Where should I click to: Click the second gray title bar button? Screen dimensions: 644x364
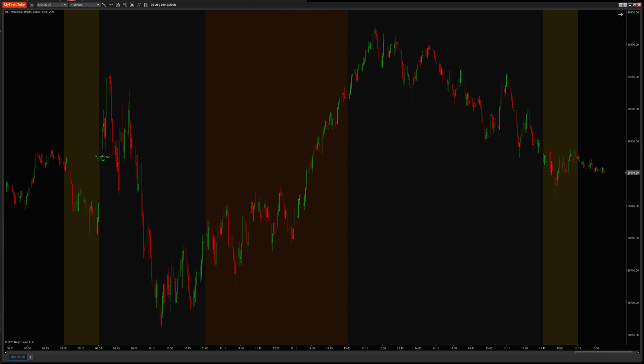click(x=625, y=5)
